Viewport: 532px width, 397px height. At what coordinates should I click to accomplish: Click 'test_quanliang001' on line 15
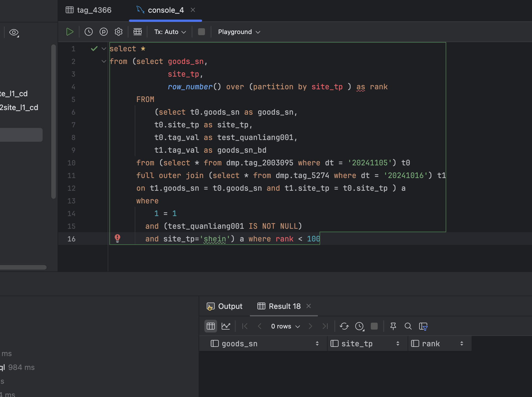tap(206, 226)
